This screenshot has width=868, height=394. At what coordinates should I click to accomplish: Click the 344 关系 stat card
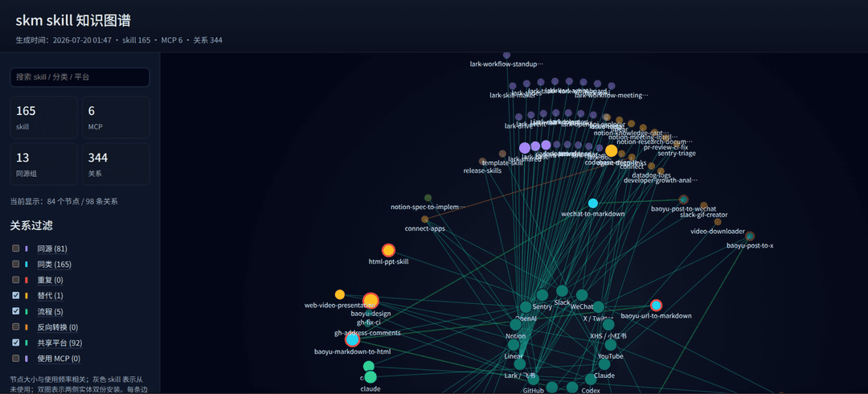(116, 164)
